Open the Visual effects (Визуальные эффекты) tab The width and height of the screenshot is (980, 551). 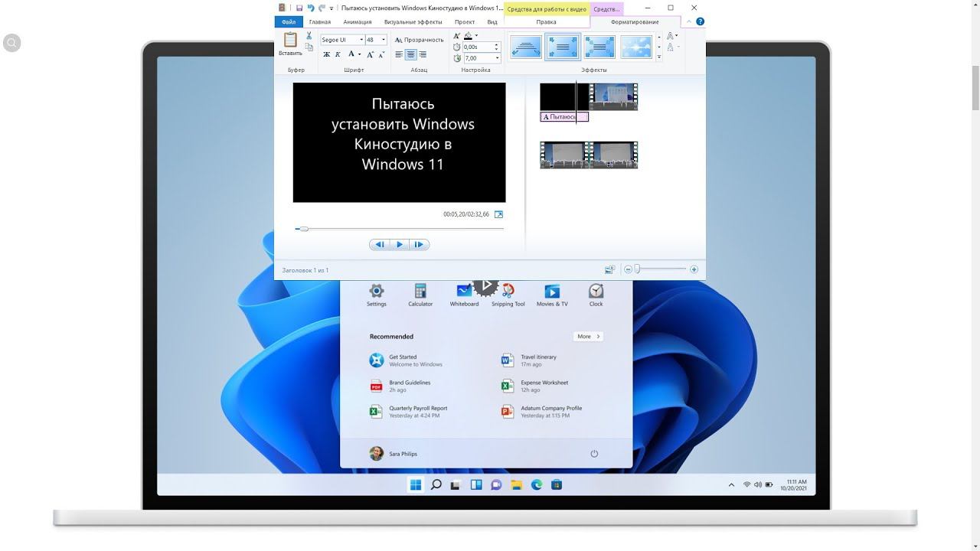pos(413,22)
